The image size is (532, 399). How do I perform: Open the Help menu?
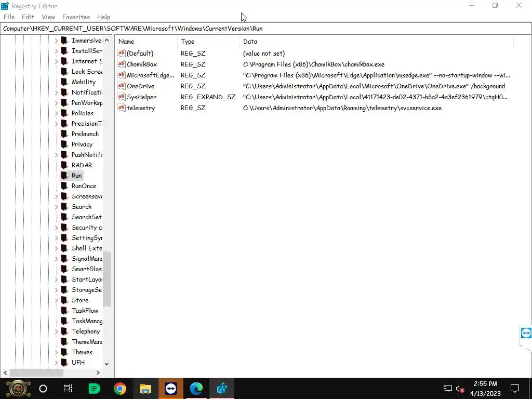[x=103, y=17]
